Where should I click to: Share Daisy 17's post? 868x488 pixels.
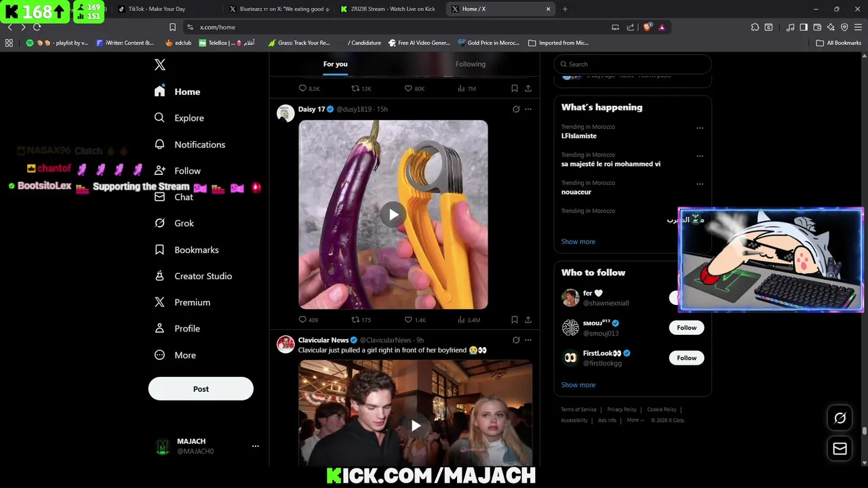pyautogui.click(x=528, y=320)
